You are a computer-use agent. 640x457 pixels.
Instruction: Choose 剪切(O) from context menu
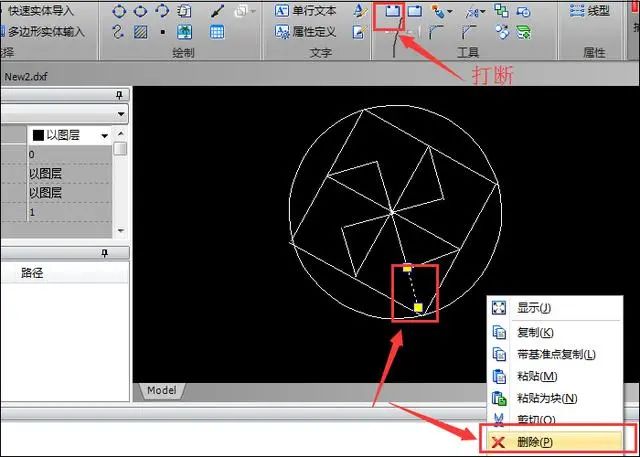(x=555, y=419)
